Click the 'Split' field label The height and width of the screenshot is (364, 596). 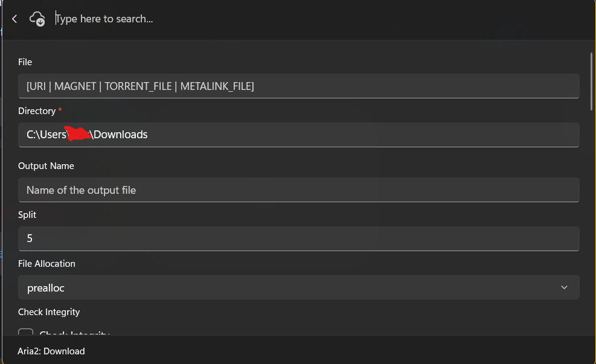pyautogui.click(x=27, y=215)
